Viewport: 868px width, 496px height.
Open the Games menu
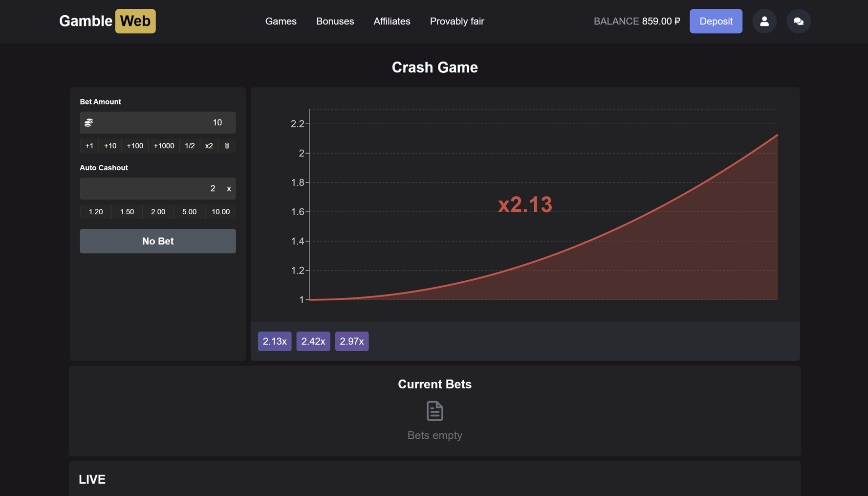pos(281,21)
